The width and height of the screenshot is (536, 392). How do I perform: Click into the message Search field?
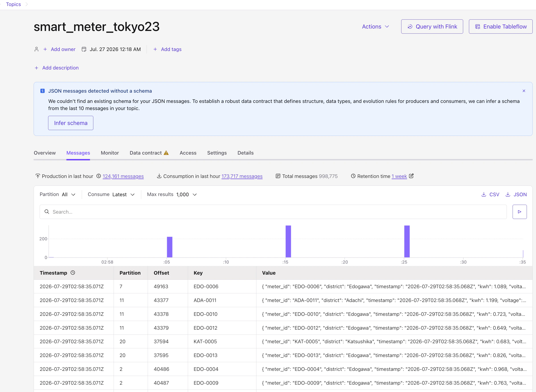[273, 212]
